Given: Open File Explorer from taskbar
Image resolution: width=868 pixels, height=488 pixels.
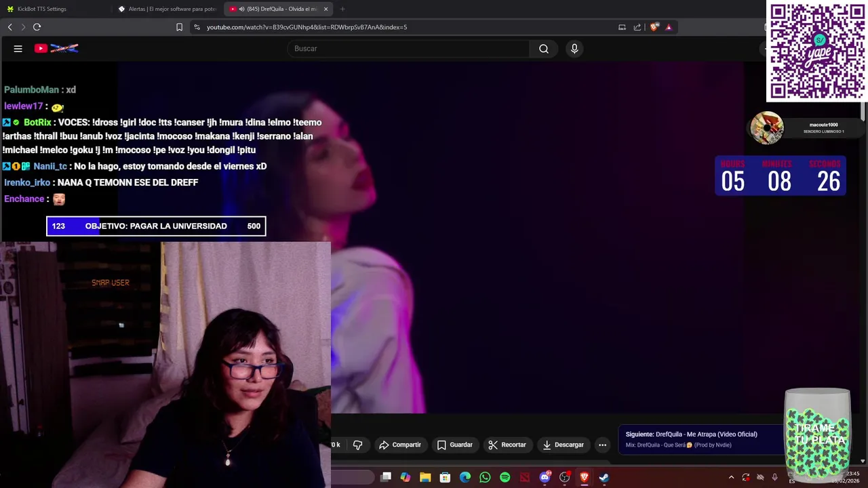Looking at the screenshot, I should point(425,477).
